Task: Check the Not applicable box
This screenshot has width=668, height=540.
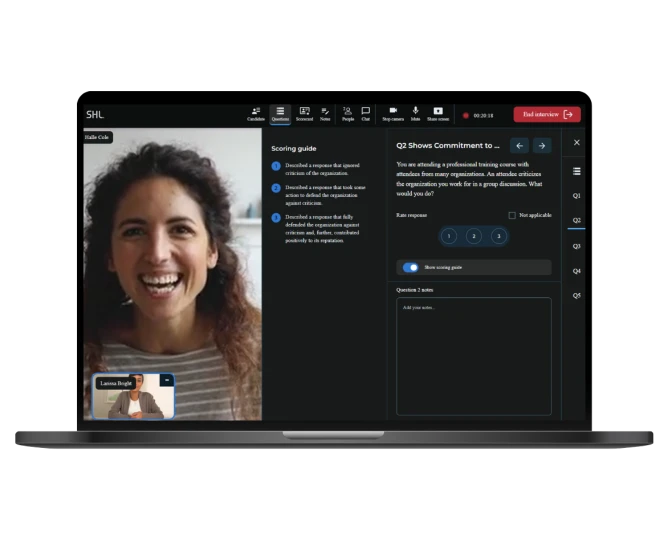Action: click(x=512, y=215)
